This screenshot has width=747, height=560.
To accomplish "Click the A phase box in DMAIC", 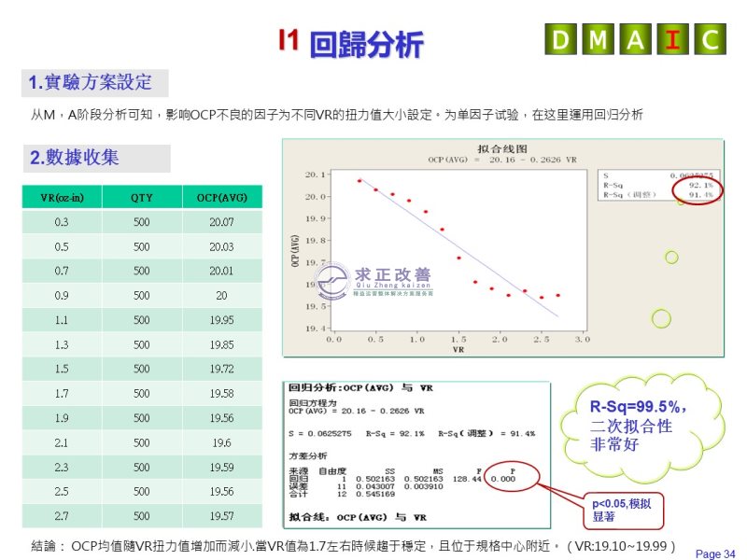I will tap(635, 39).
